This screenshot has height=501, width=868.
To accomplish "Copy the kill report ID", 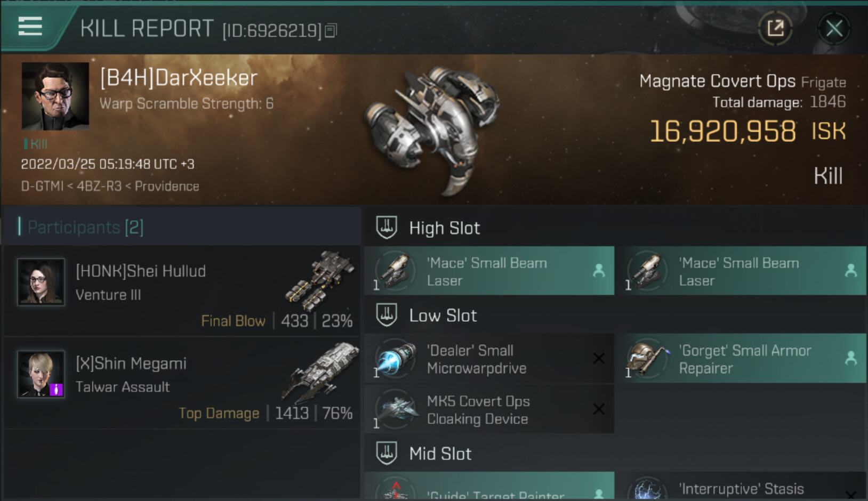I will tap(331, 31).
